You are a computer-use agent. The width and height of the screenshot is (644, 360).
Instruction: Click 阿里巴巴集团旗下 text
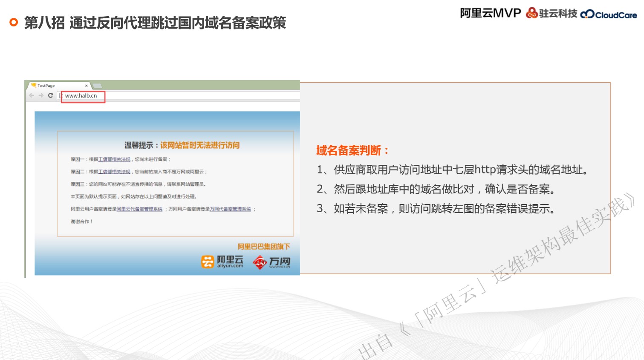[264, 247]
